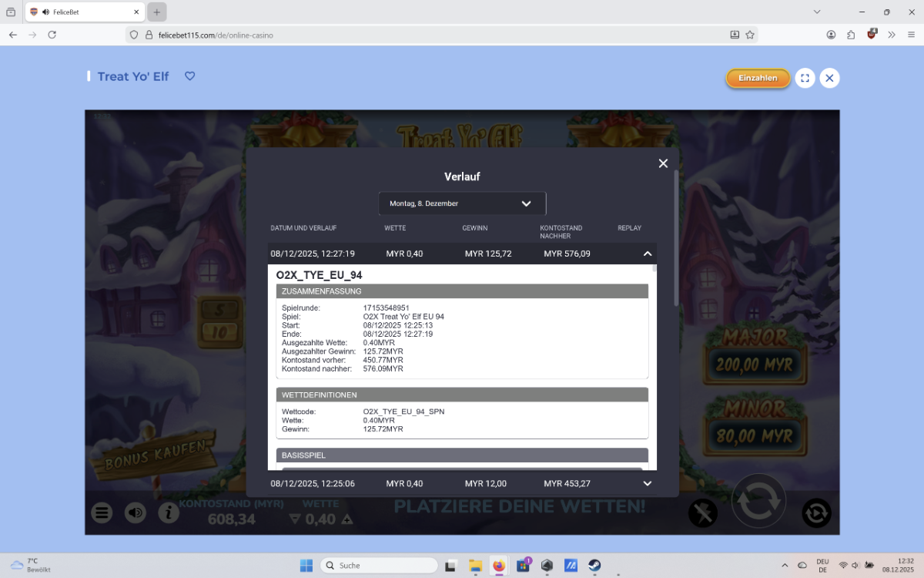Open the game info panel
The width and height of the screenshot is (924, 578).
169,512
